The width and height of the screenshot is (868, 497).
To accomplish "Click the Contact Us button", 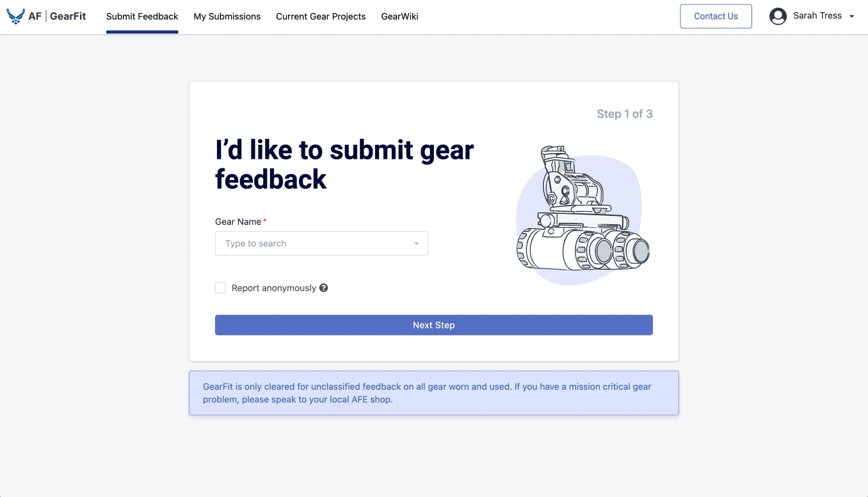I will (716, 17).
